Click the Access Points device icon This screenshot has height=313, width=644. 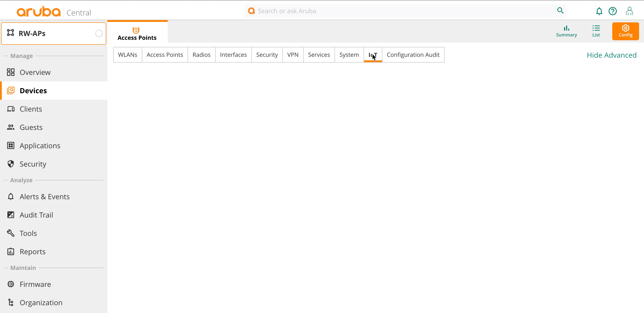136,30
